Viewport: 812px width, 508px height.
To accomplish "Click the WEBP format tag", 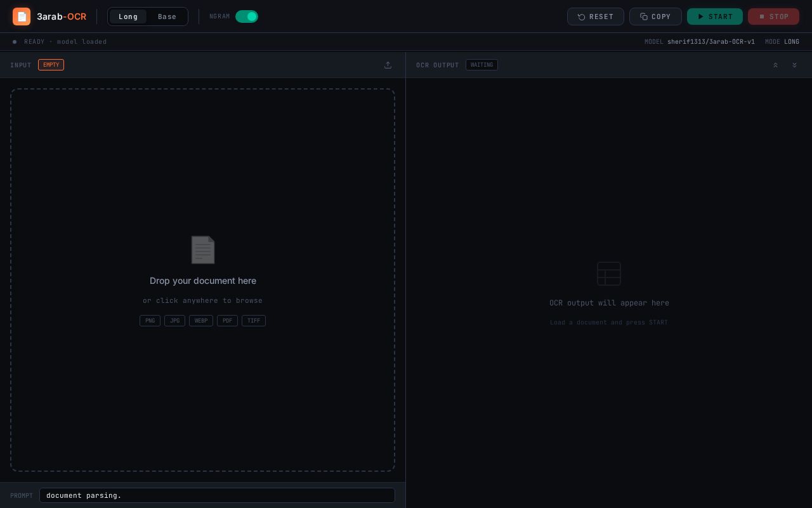I will point(201,321).
